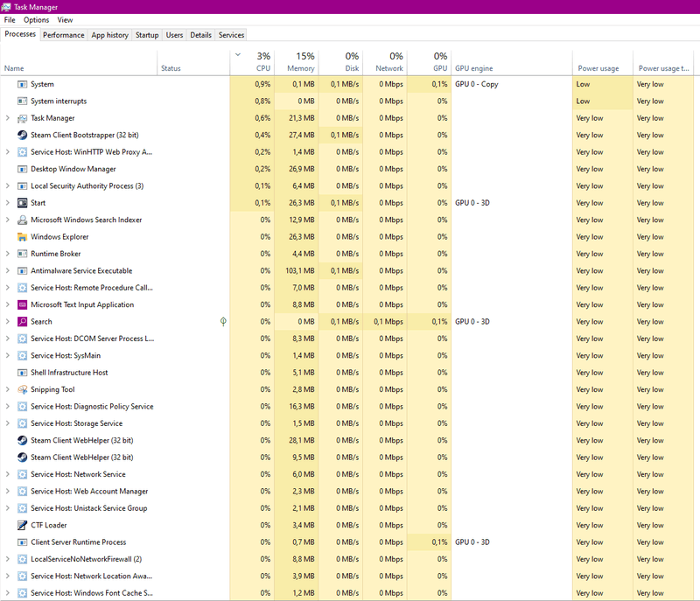Sort by the GPU engine column header

point(512,62)
